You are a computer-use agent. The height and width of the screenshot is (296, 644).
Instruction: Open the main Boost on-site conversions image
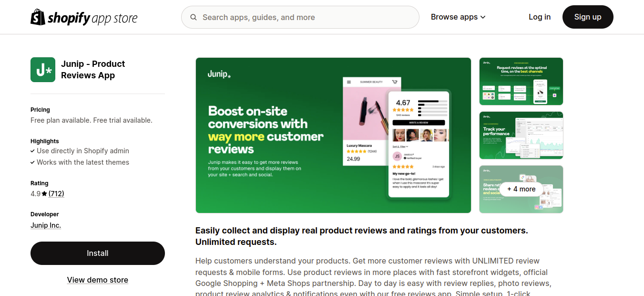(x=333, y=135)
